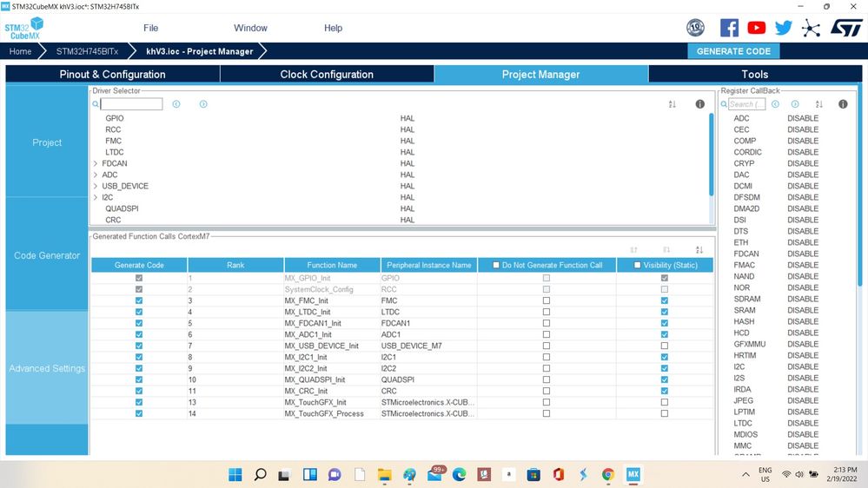Switch to Clock Configuration tab
Screen dimensions: 868x488
coord(327,74)
